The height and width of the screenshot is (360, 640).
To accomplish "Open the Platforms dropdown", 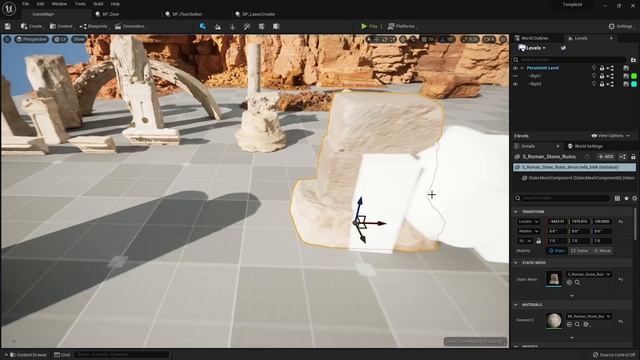I will (401, 26).
